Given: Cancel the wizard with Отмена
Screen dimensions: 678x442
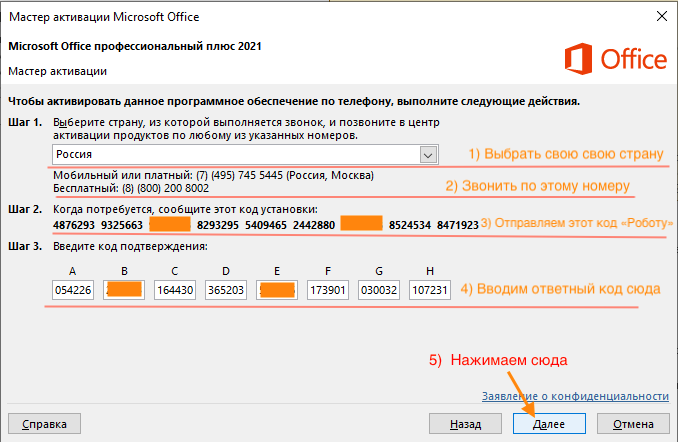Looking at the screenshot, I should tap(633, 424).
